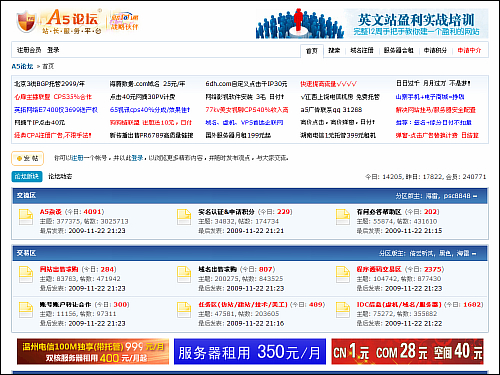Click last post time 2009-11-22 21:15
Viewport: 500px width, 375px height.
click(x=413, y=231)
